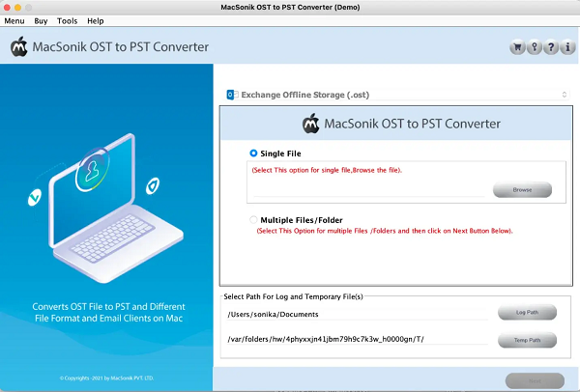Click the Browse button
The image size is (580, 392).
point(522,189)
